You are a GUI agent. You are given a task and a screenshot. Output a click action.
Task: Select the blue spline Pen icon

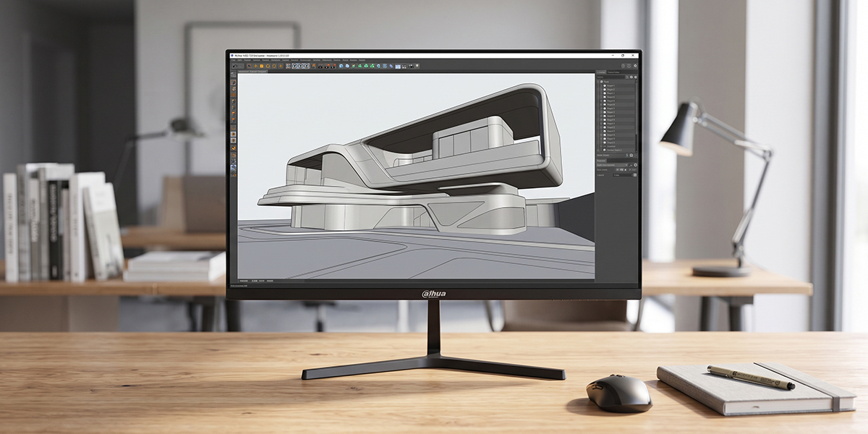(347, 66)
